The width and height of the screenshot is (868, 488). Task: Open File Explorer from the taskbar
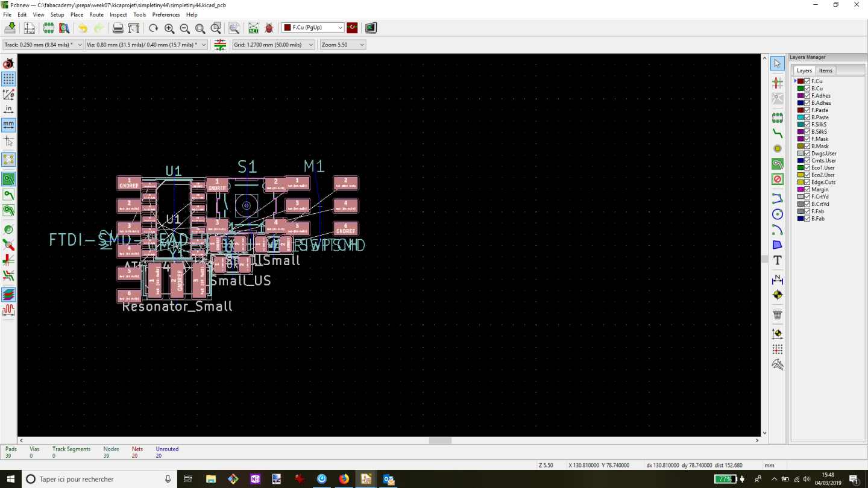point(210,479)
